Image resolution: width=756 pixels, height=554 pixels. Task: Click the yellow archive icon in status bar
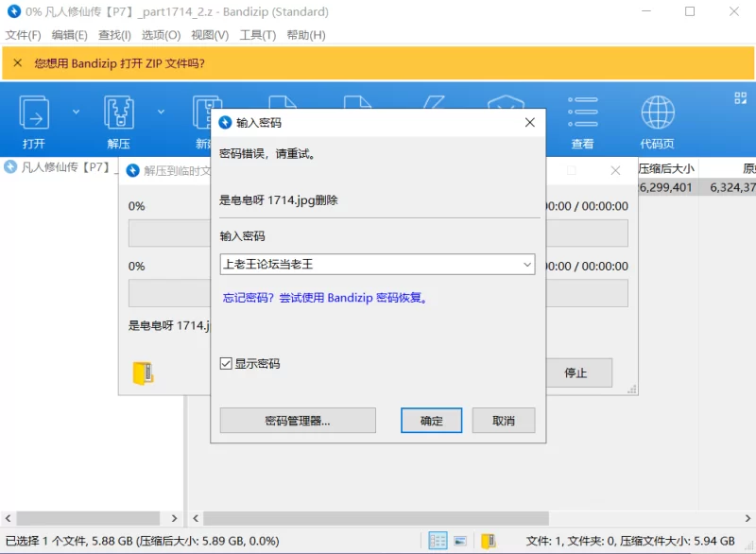coord(488,541)
